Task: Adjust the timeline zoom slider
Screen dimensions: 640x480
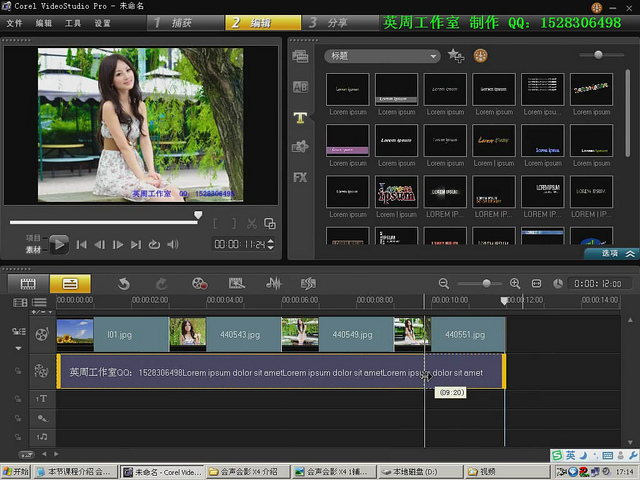Action: [x=486, y=283]
